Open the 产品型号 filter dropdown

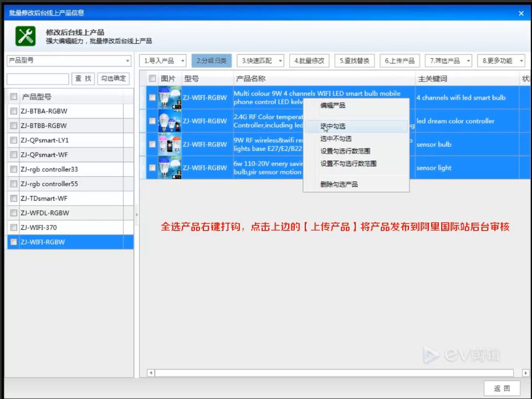(x=127, y=61)
